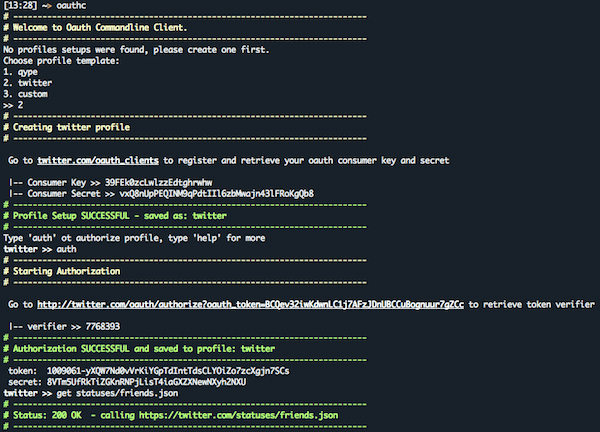Click the token value starting 1009061
This screenshot has height=432, width=600.
[168, 371]
